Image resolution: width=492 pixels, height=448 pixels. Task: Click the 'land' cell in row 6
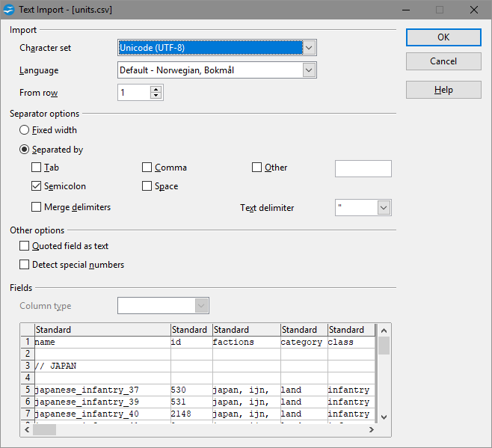point(304,402)
